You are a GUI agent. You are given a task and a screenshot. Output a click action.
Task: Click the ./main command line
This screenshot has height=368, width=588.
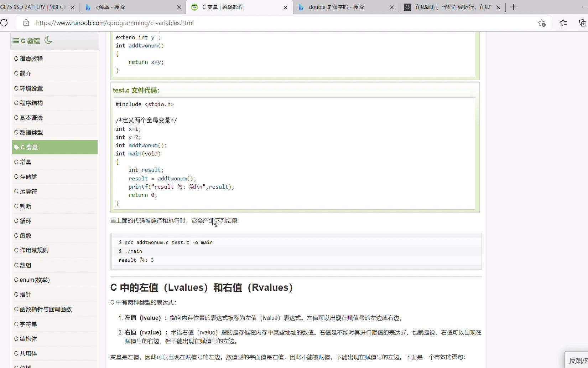(x=130, y=251)
